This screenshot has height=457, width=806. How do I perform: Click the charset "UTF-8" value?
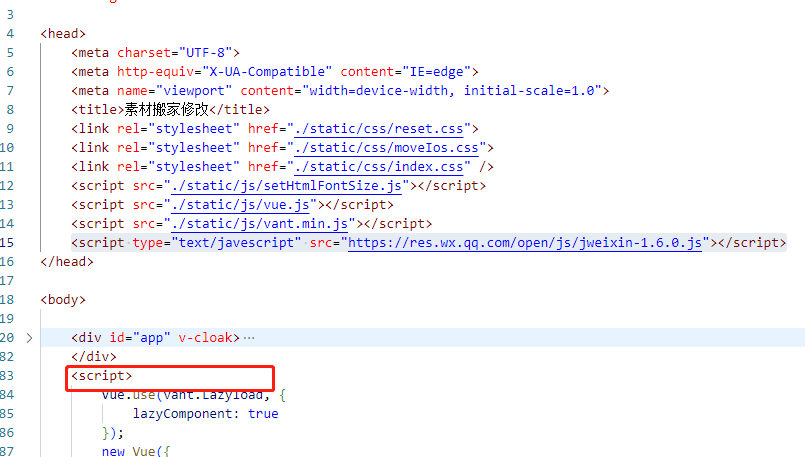point(205,52)
